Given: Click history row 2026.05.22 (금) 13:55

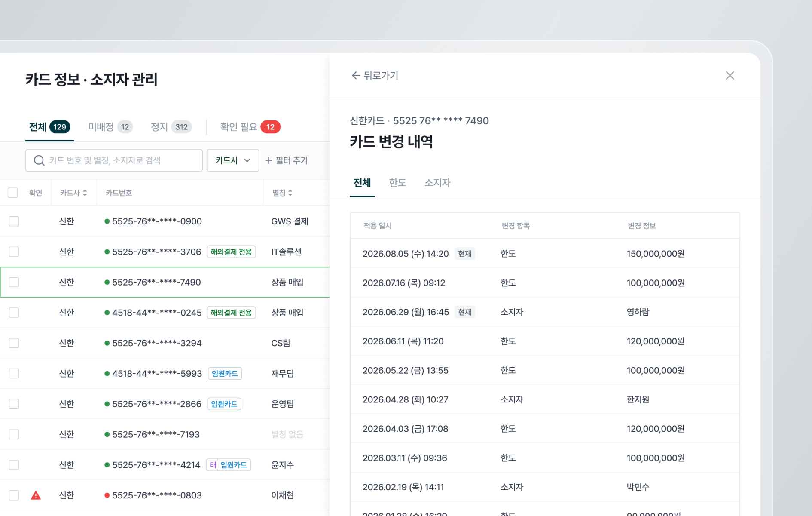Looking at the screenshot, I should point(545,371).
